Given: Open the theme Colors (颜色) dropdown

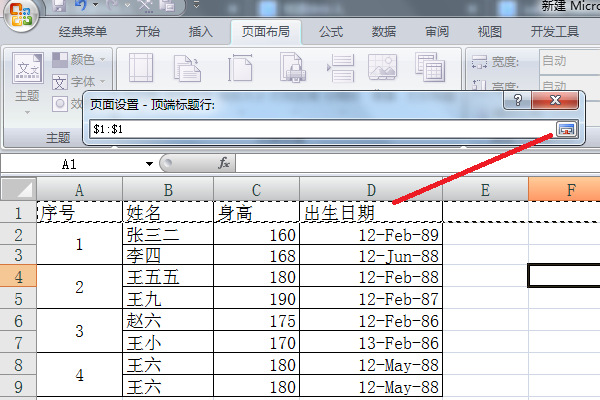Looking at the screenshot, I should point(79,59).
